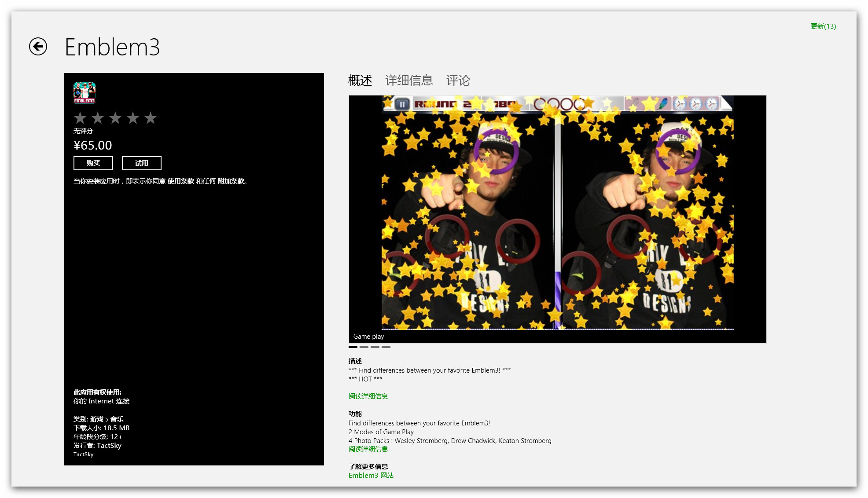Open the 使用条款 terms link
Image resolution: width=868 pixels, height=498 pixels.
(x=180, y=181)
